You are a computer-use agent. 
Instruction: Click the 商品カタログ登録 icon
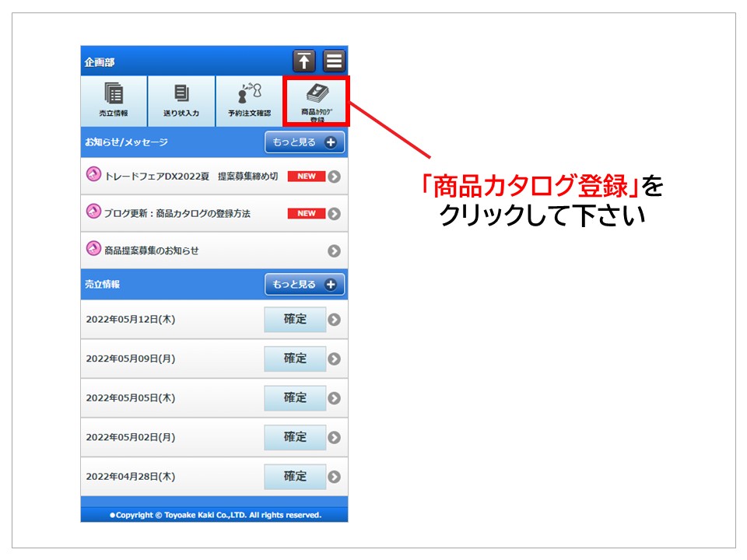317,101
